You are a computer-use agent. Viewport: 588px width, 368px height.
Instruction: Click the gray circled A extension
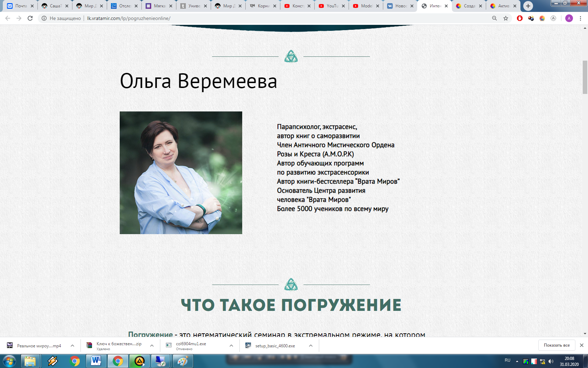pyautogui.click(x=553, y=18)
